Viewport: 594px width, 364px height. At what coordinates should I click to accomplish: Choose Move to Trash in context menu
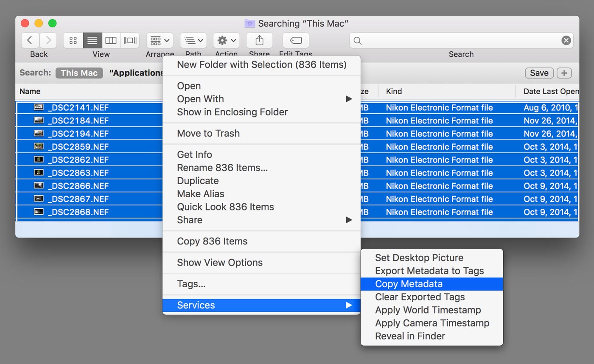pos(208,133)
